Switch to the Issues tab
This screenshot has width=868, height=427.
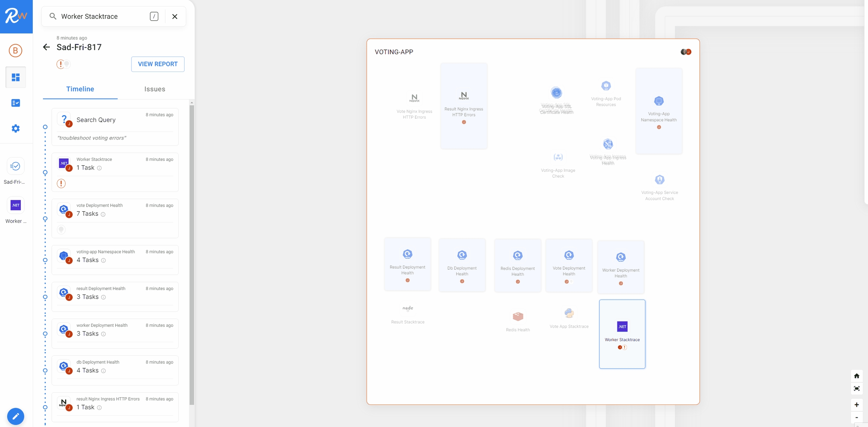(x=154, y=89)
